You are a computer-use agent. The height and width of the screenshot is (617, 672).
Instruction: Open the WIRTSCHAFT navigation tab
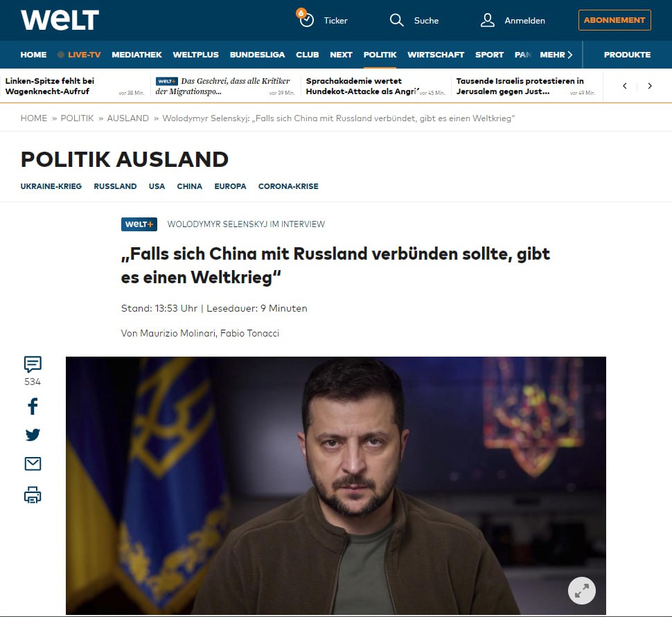tap(436, 55)
